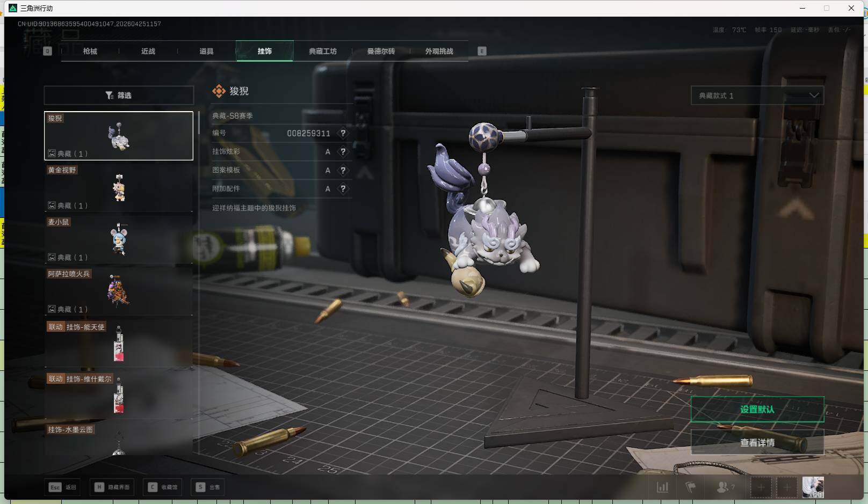
Task: Click the help icon beside 挂饰炫彩
Action: point(343,152)
